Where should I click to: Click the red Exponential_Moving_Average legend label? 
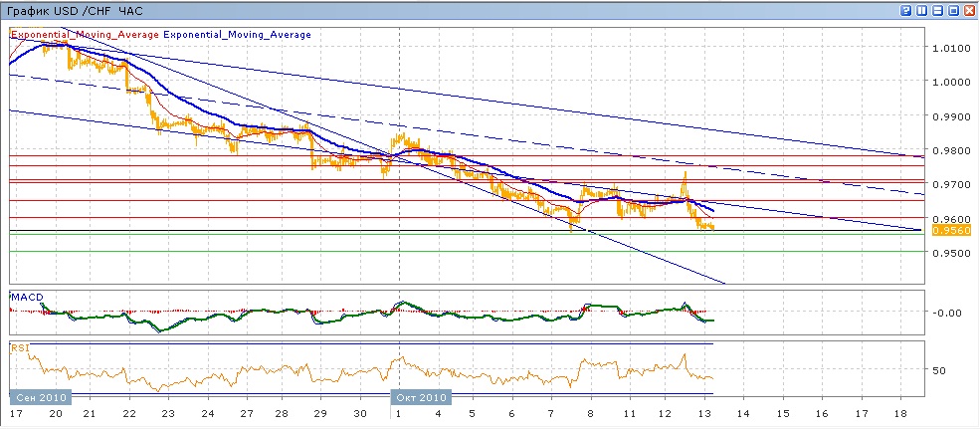tap(85, 35)
